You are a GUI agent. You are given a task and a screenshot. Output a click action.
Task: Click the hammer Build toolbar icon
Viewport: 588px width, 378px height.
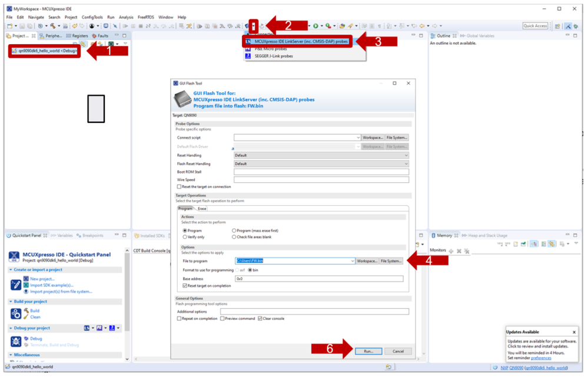[53, 26]
